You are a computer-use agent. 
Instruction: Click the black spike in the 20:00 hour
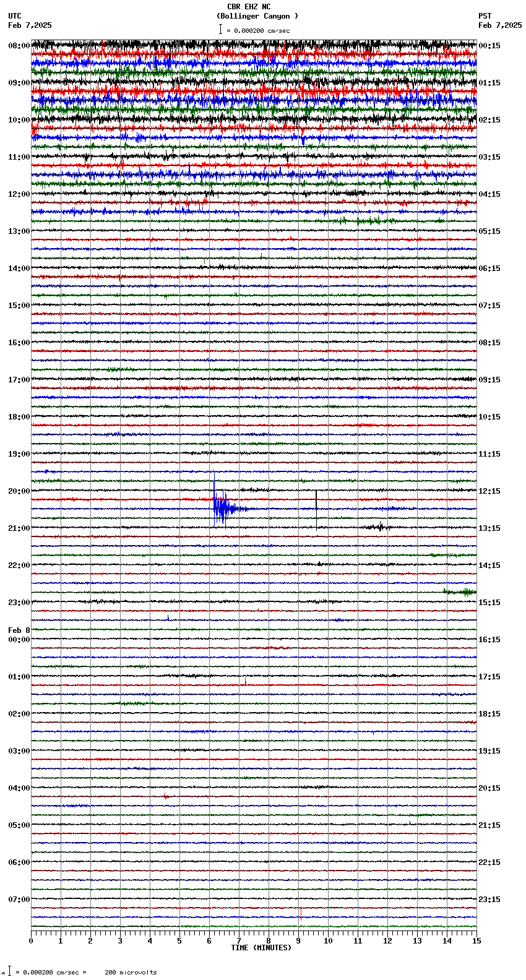[x=316, y=509]
